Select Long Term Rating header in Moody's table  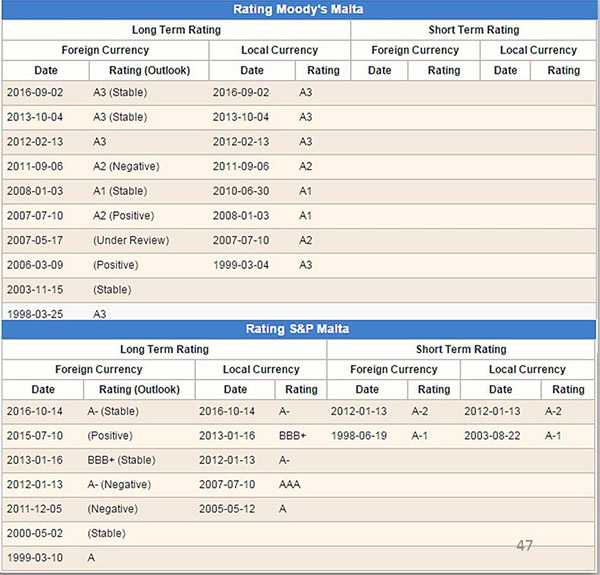(176, 30)
